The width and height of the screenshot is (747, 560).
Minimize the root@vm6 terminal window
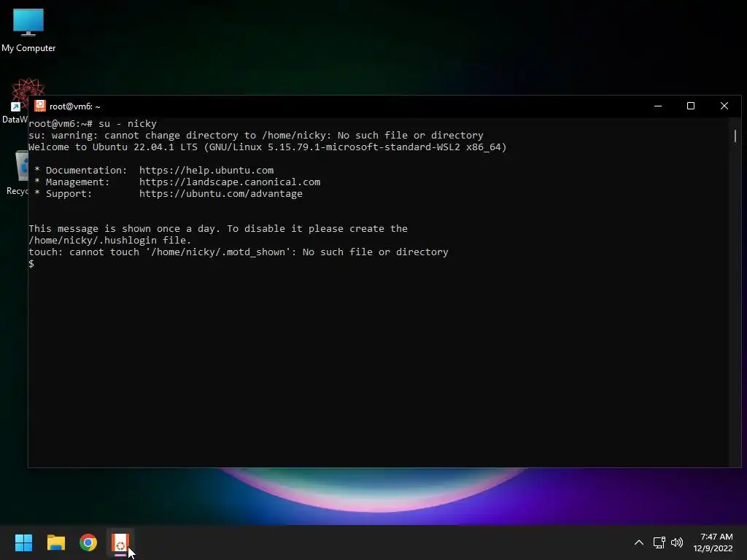click(x=658, y=106)
